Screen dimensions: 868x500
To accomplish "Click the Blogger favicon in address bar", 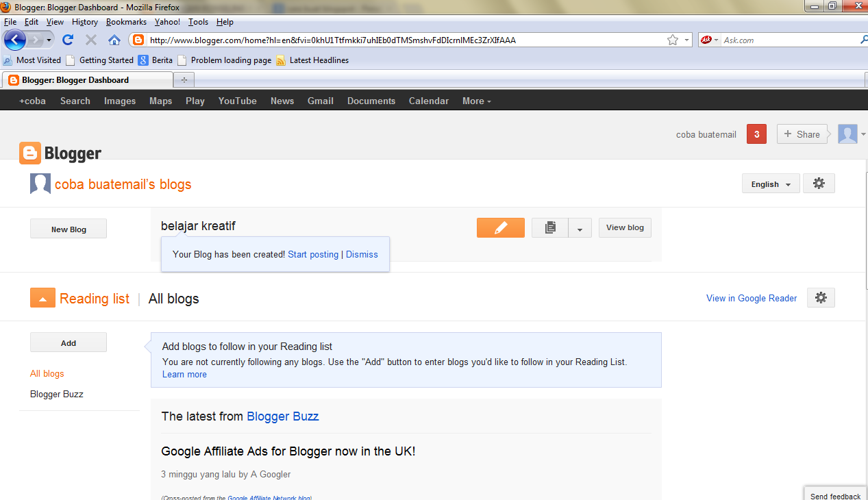I will (139, 40).
